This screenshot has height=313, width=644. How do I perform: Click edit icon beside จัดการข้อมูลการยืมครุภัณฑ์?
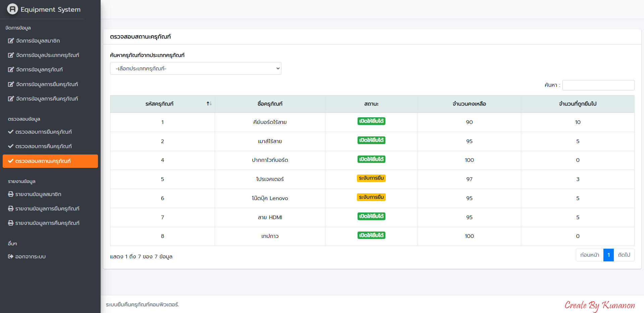11,84
